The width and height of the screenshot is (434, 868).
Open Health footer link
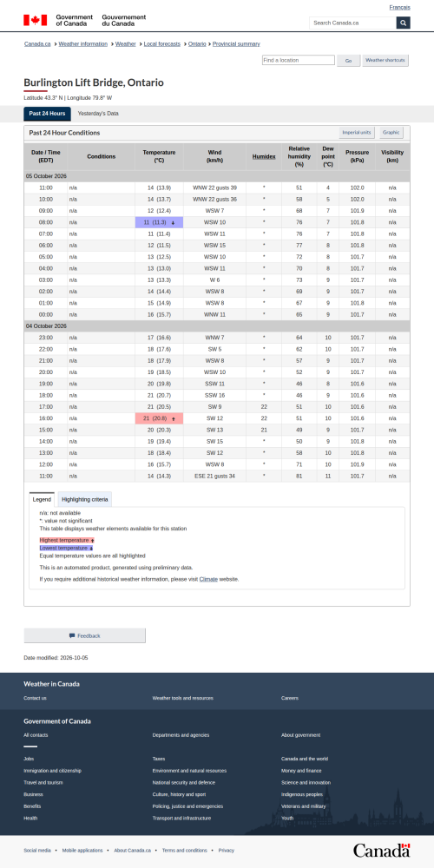(30, 819)
